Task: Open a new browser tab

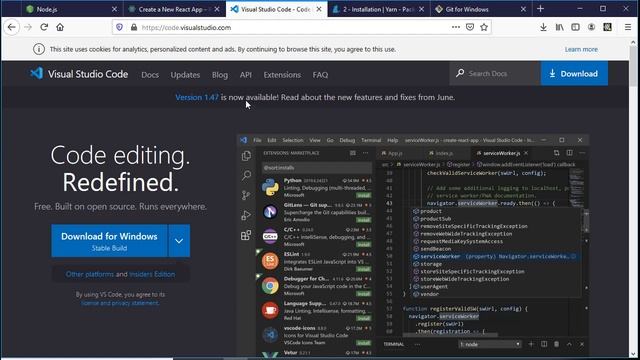Action: coord(540,9)
